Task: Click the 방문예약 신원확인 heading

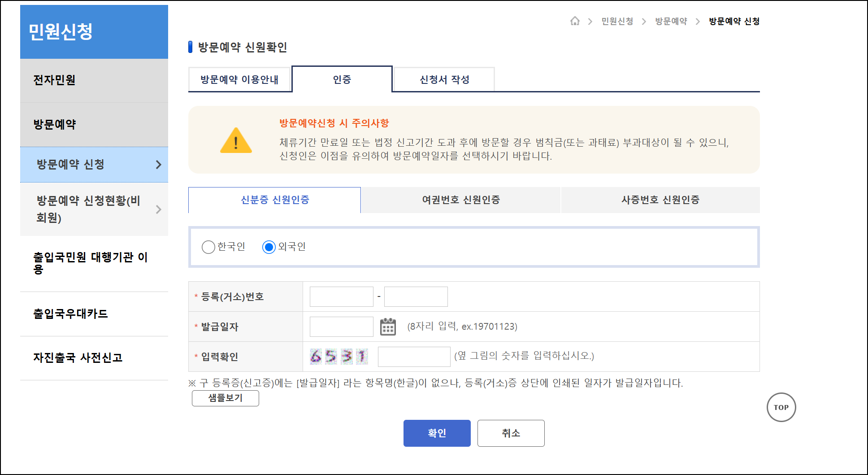Action: [x=243, y=47]
